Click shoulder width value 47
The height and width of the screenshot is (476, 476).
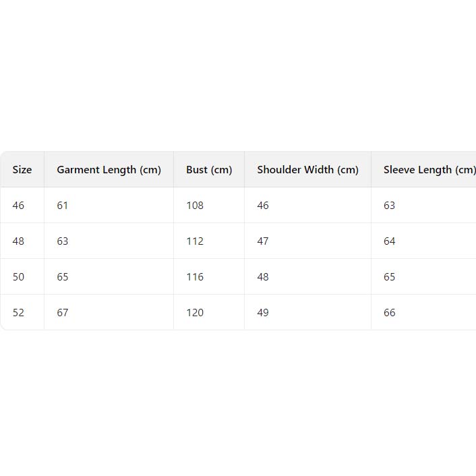tap(263, 241)
